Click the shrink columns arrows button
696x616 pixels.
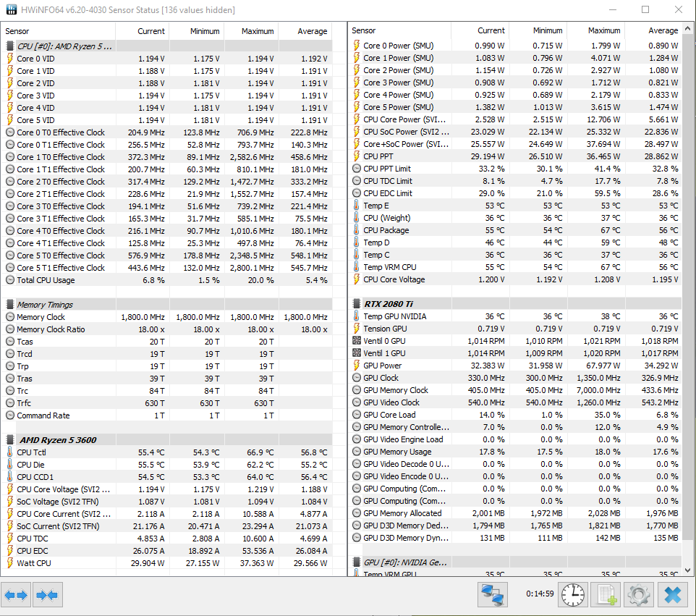coord(47,595)
